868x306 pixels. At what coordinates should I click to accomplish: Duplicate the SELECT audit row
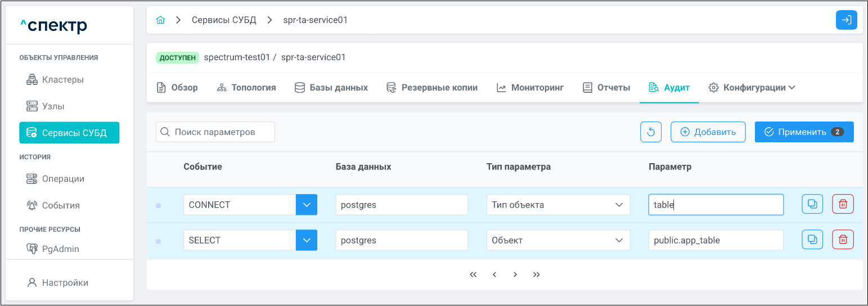pos(812,240)
